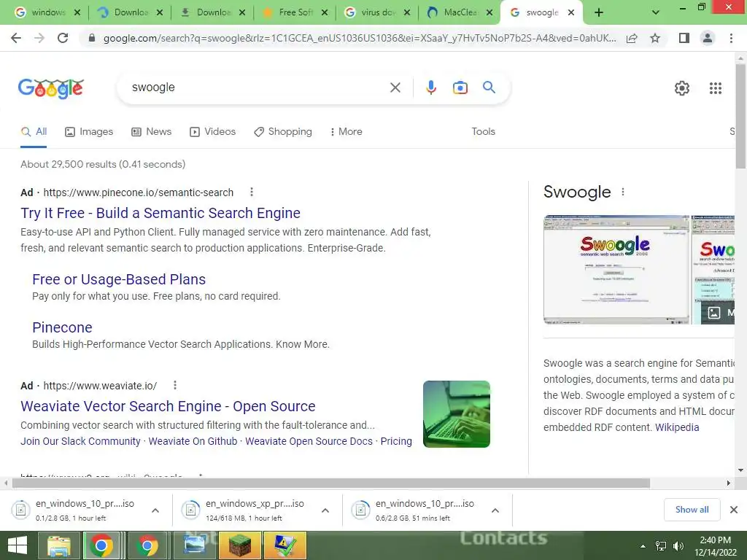This screenshot has width=747, height=560.
Task: Show hidden system tray icons
Action: pyautogui.click(x=643, y=546)
